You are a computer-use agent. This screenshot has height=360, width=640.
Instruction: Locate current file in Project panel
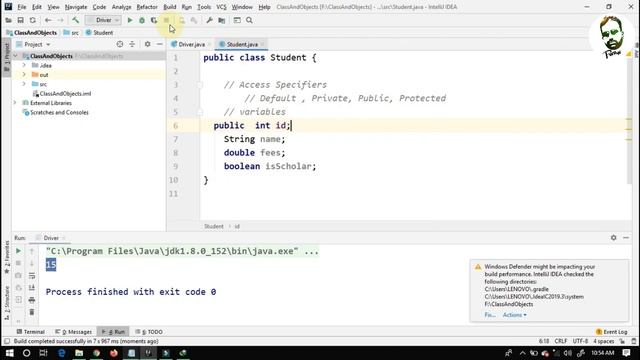120,44
